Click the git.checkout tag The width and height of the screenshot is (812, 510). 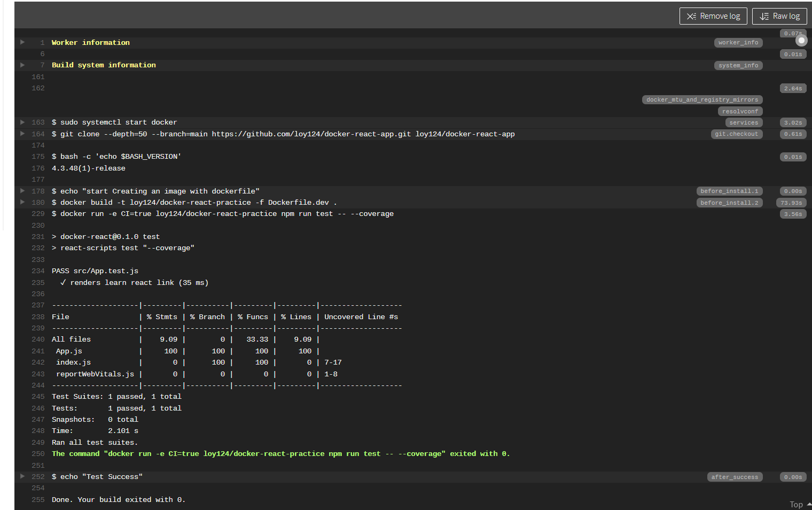[736, 134]
